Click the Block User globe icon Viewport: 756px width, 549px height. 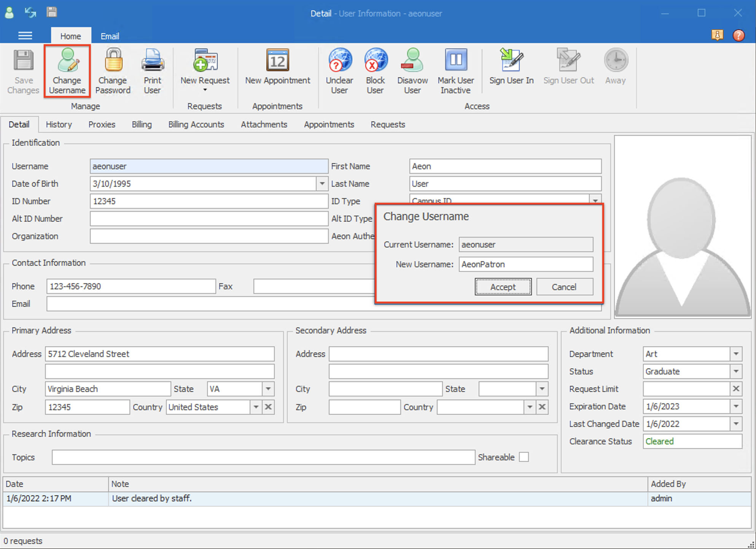pyautogui.click(x=375, y=61)
